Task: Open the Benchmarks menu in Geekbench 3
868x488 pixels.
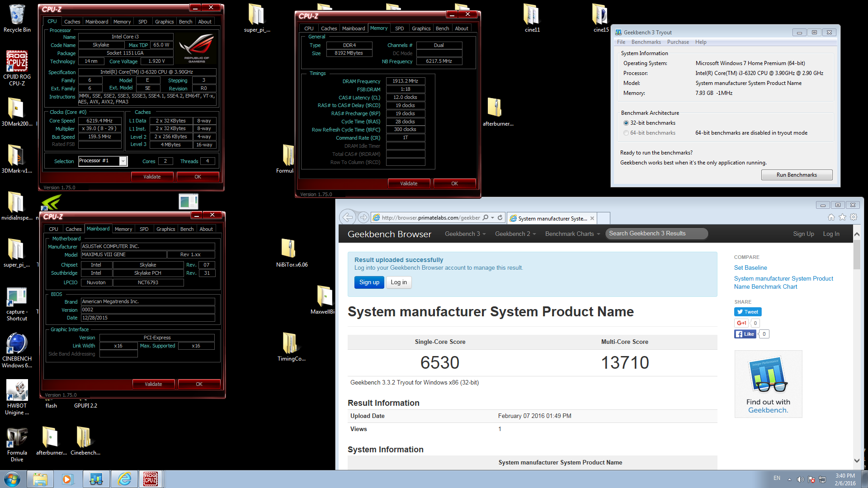Action: coord(646,42)
